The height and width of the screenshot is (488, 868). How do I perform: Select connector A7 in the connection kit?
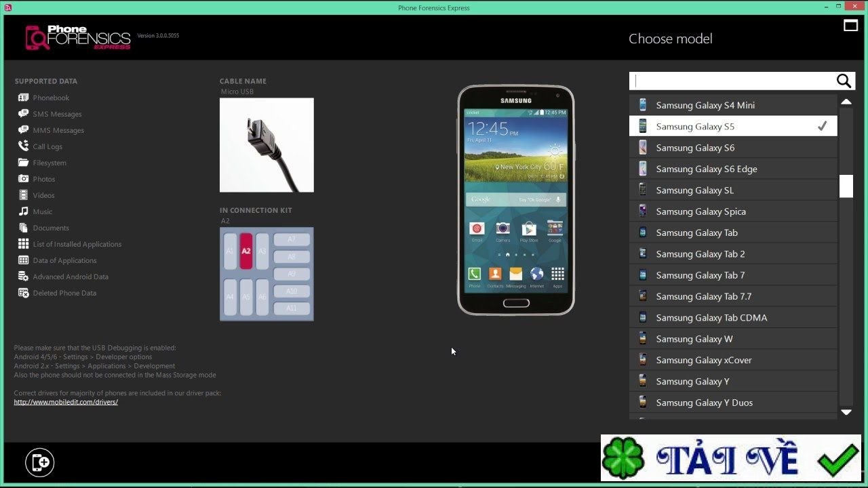292,239
